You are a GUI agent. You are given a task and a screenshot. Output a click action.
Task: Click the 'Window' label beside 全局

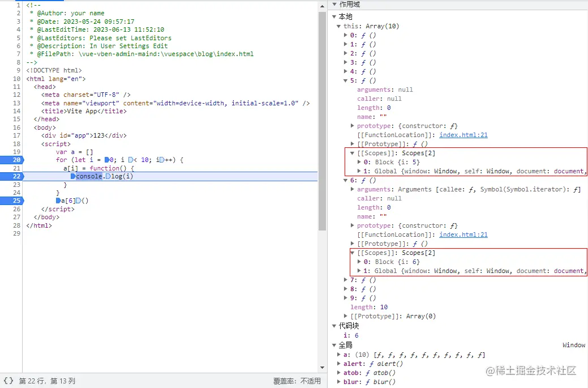click(x=574, y=345)
